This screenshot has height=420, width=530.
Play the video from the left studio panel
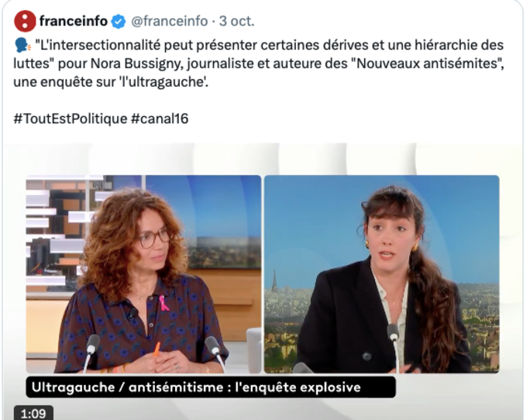(x=143, y=274)
